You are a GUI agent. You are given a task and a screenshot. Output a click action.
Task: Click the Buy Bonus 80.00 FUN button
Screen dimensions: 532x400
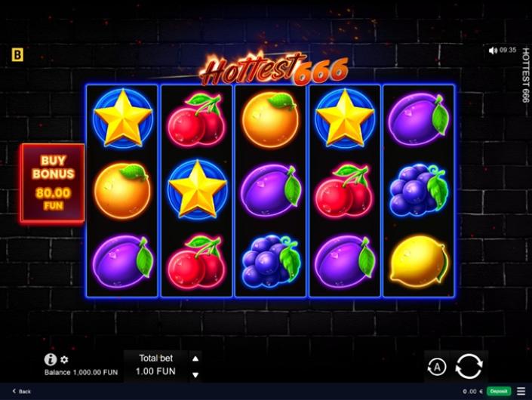pos(53,183)
